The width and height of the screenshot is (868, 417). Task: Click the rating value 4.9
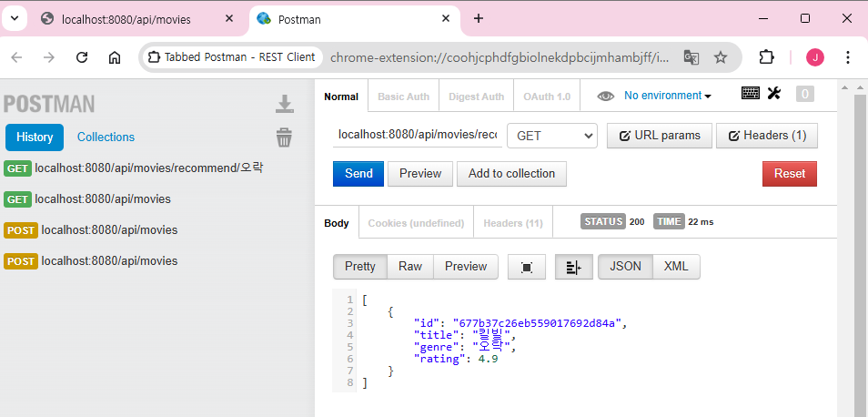point(488,359)
